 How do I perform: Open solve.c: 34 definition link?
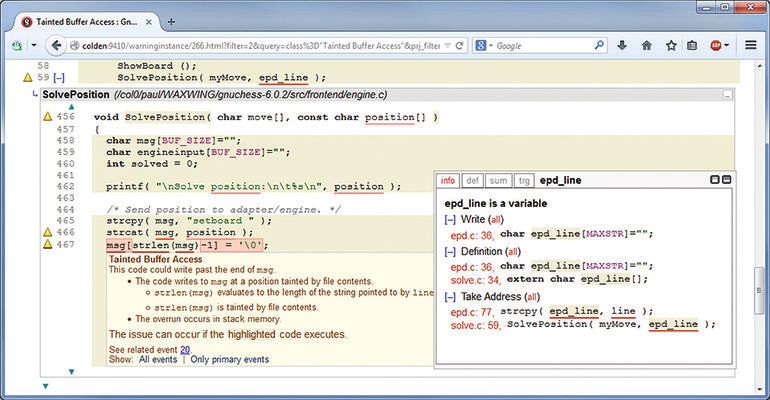[476, 280]
